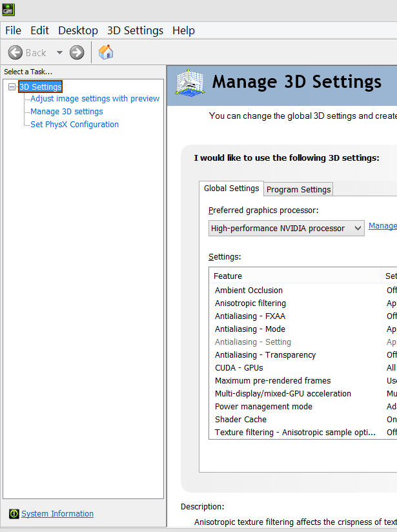The image size is (397, 532).
Task: Select the Power management mode row
Action: (303, 407)
